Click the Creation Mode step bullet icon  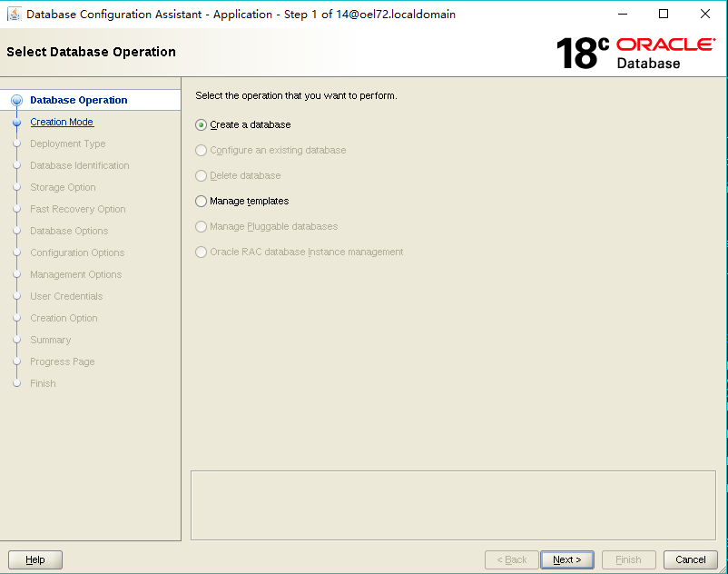[16, 122]
